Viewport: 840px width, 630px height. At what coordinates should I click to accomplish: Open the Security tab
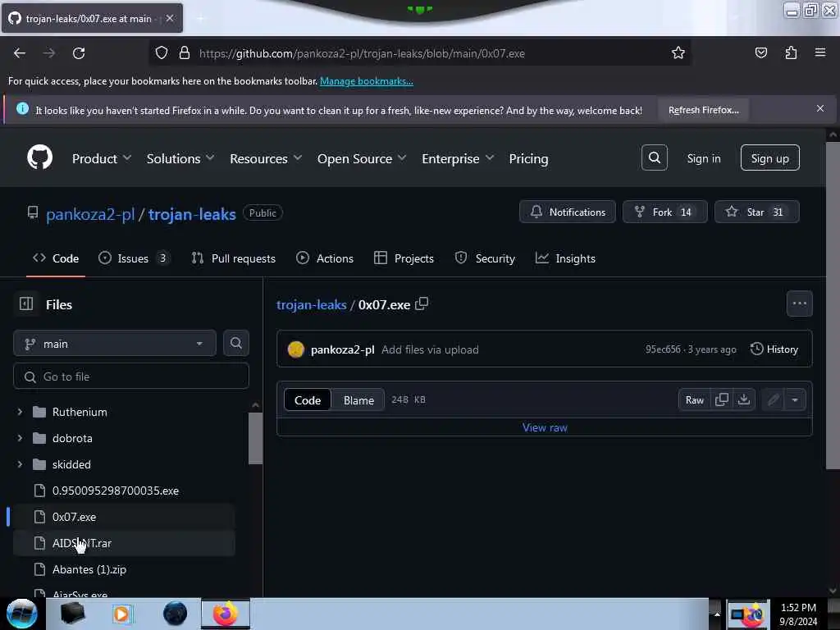click(485, 258)
